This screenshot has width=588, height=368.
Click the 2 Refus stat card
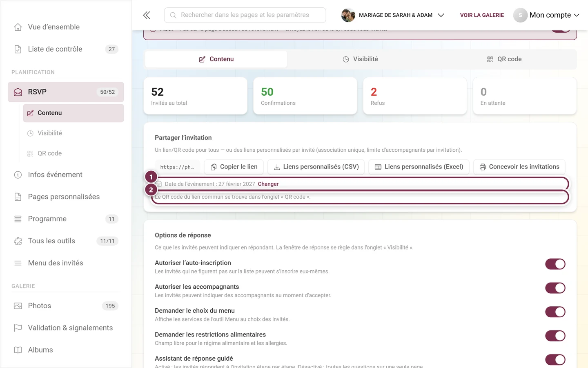click(415, 96)
